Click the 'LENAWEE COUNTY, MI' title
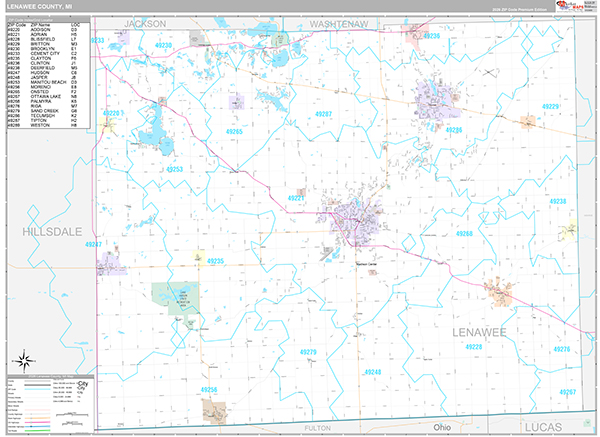The height and width of the screenshot is (437, 600). [39, 7]
